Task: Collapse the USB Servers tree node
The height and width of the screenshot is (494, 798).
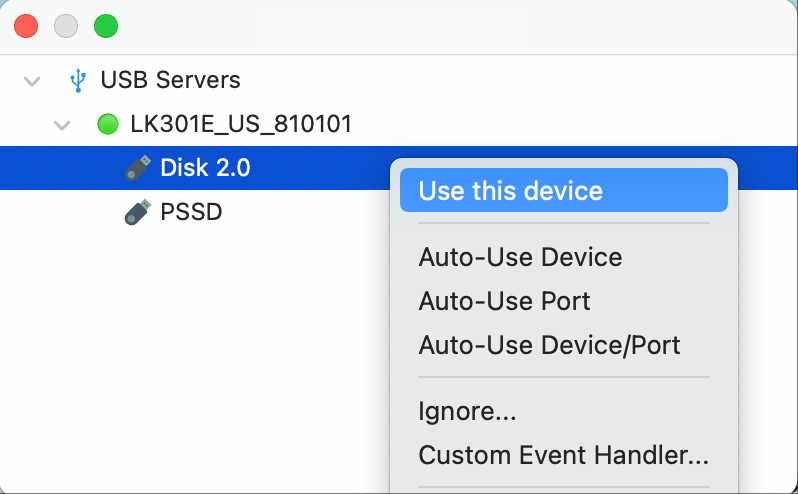Action: point(32,80)
